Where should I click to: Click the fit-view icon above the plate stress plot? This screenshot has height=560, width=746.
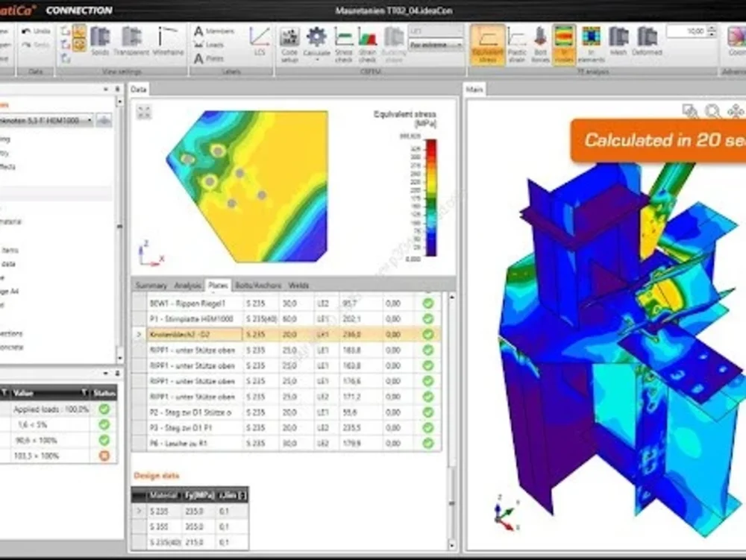pos(144,112)
